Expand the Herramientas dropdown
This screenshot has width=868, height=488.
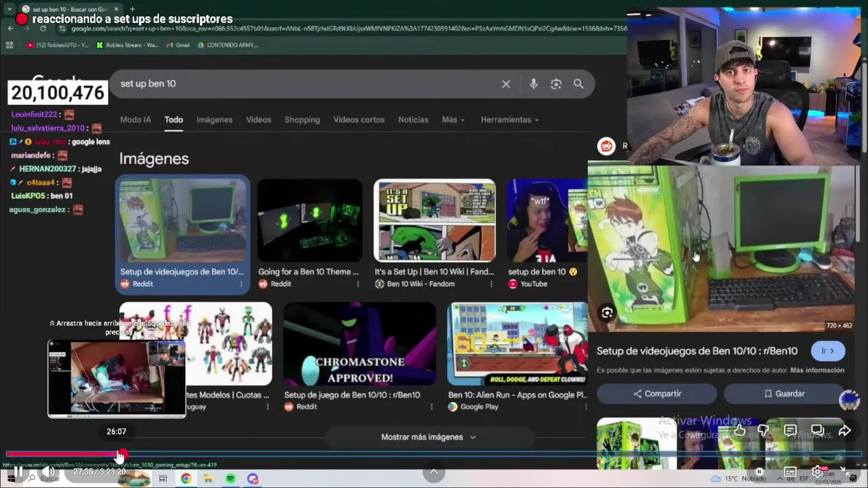coord(509,119)
